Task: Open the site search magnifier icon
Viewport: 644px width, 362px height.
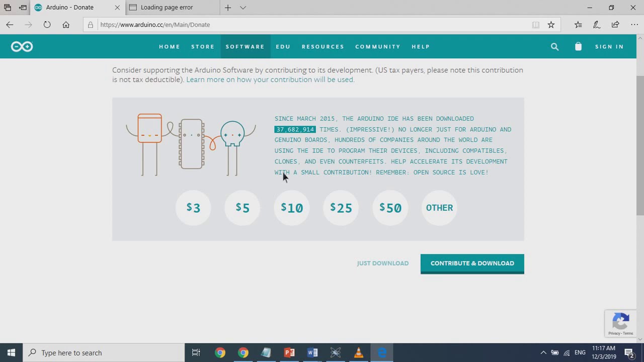Action: (554, 47)
